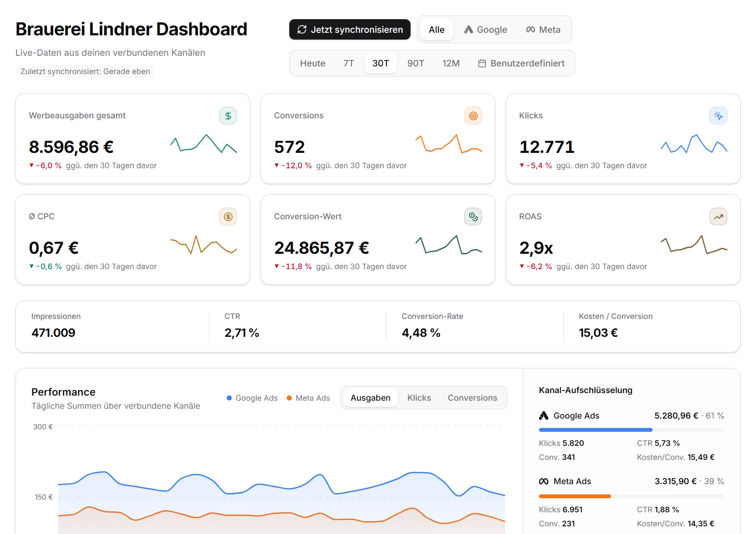Click the orange Conversions sparkline chart
The image size is (756, 534).
click(449, 144)
